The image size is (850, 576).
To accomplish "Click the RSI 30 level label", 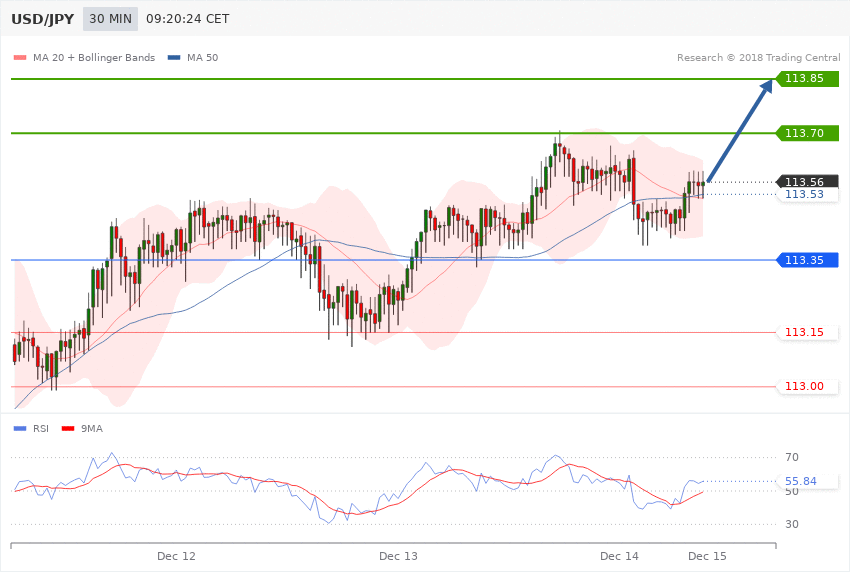I will pyautogui.click(x=792, y=525).
